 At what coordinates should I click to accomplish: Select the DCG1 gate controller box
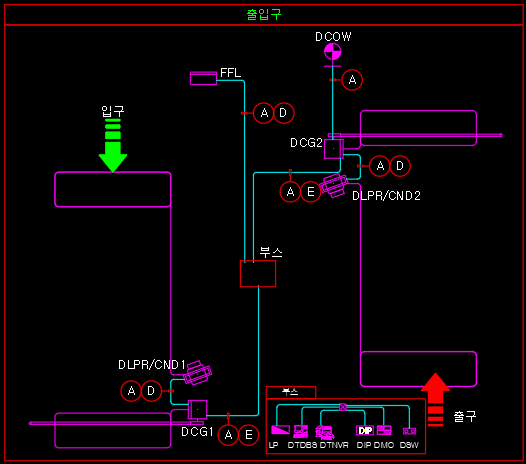pyautogui.click(x=197, y=409)
